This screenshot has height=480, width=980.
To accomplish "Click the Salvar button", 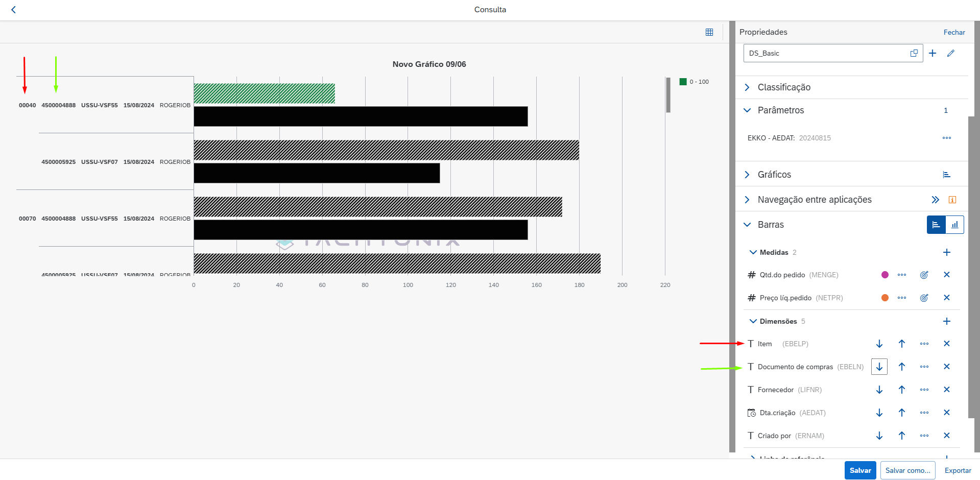I will click(860, 470).
